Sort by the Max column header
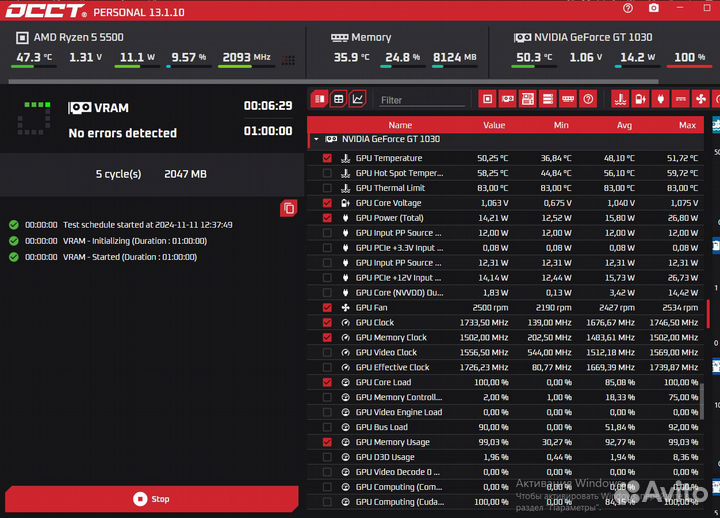 pyautogui.click(x=686, y=125)
